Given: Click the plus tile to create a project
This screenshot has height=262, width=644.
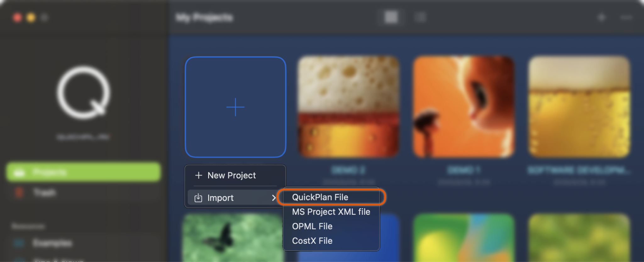Looking at the screenshot, I should [235, 107].
